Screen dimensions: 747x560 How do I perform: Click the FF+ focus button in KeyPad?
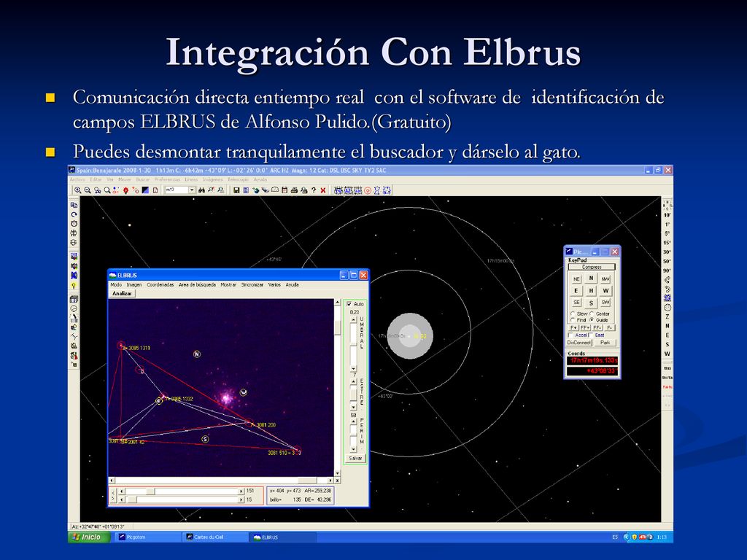[585, 327]
